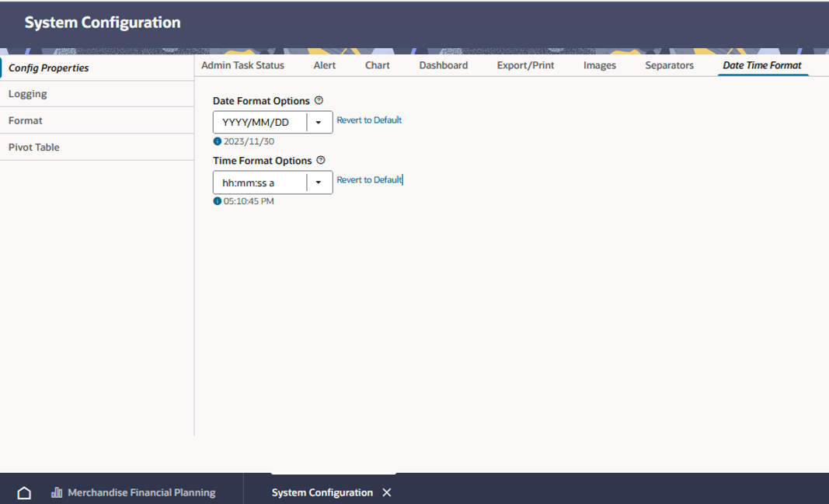Click the 2023/11/30 example date text
The image size is (829, 504).
pyautogui.click(x=249, y=141)
